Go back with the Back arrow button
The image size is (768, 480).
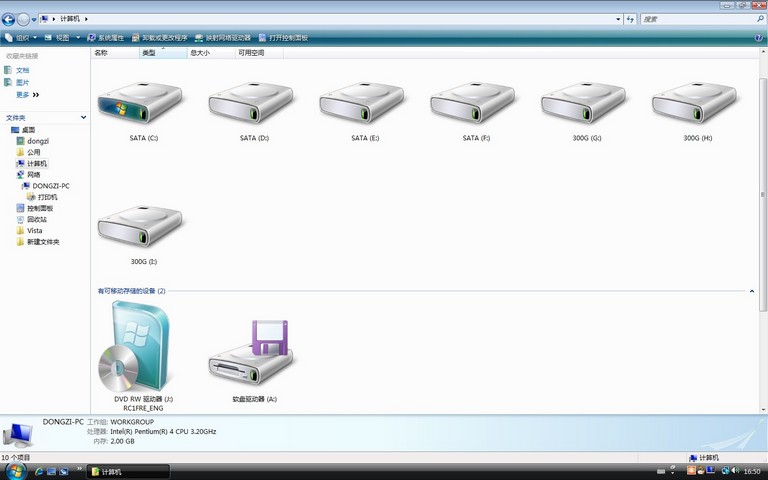(8, 19)
